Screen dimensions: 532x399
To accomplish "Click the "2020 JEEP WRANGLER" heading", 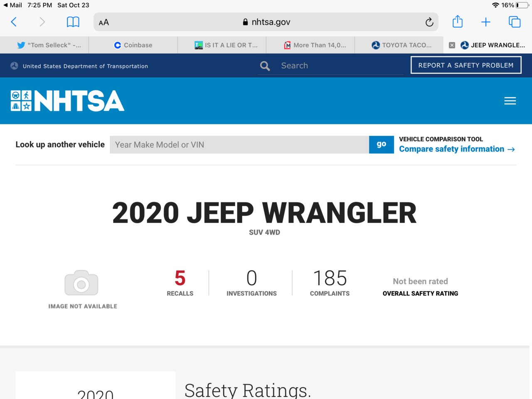I will [x=264, y=213].
